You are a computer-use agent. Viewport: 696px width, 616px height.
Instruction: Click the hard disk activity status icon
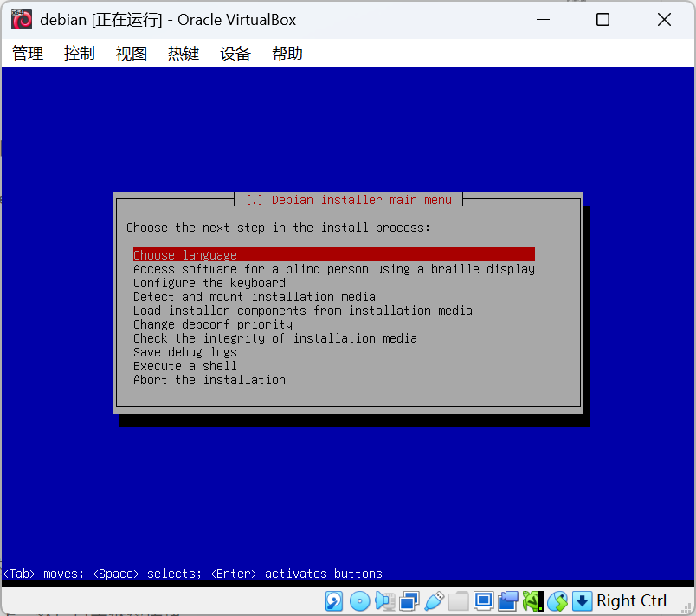334,601
